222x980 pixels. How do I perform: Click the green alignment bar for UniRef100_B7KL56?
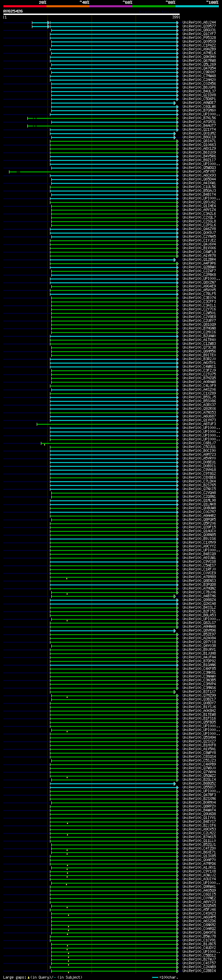(103, 118)
